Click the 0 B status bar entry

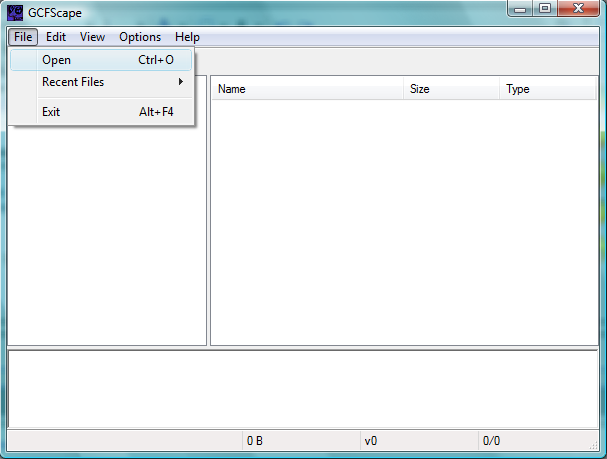pyautogui.click(x=301, y=440)
